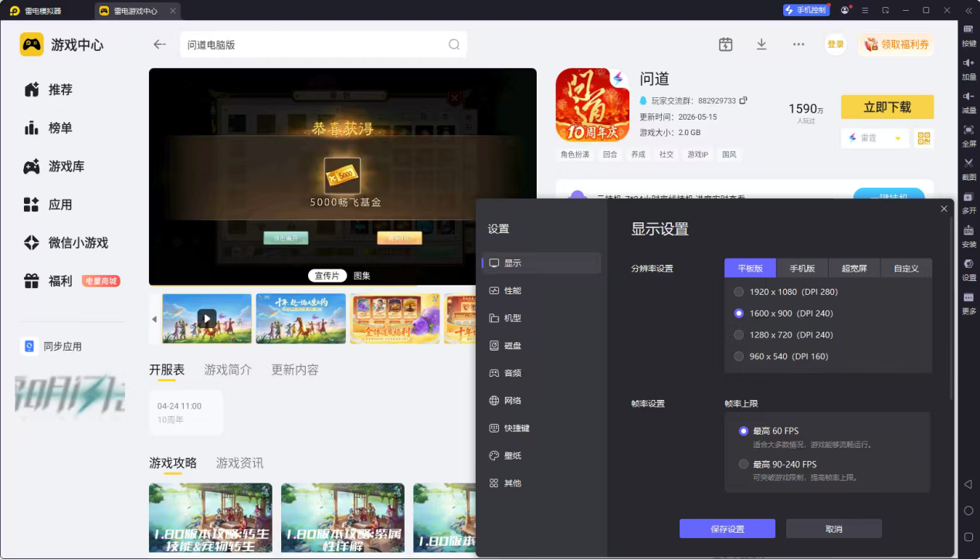This screenshot has height=559, width=980.
Task: Toggle 全屏 fullscreen in right toolbar
Action: (x=968, y=136)
